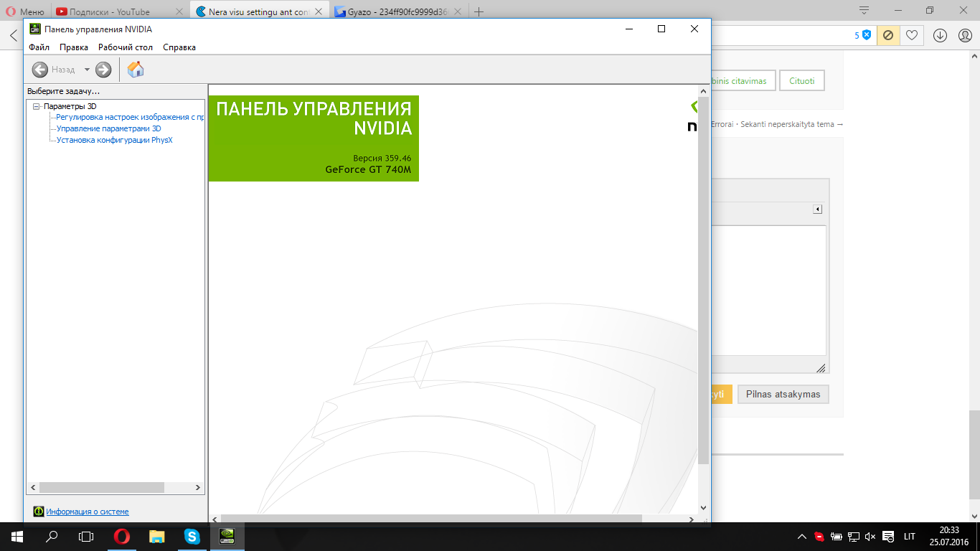Open the Справка menu

tap(179, 47)
